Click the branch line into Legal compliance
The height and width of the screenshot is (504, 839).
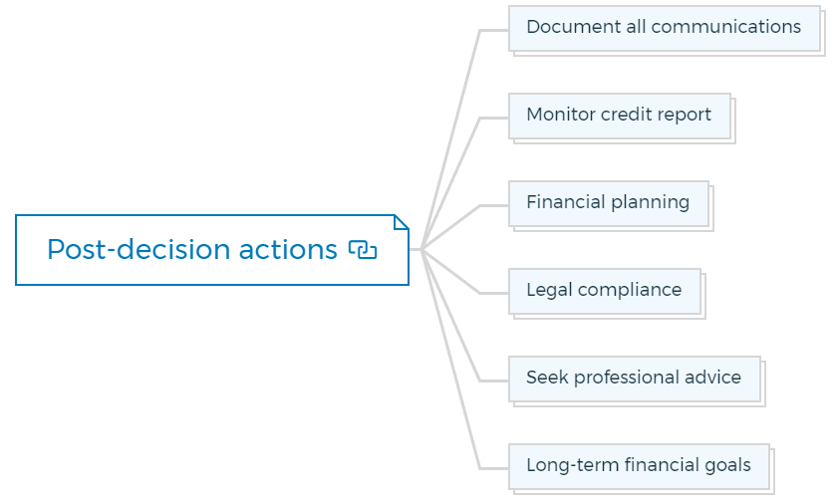[x=463, y=281]
